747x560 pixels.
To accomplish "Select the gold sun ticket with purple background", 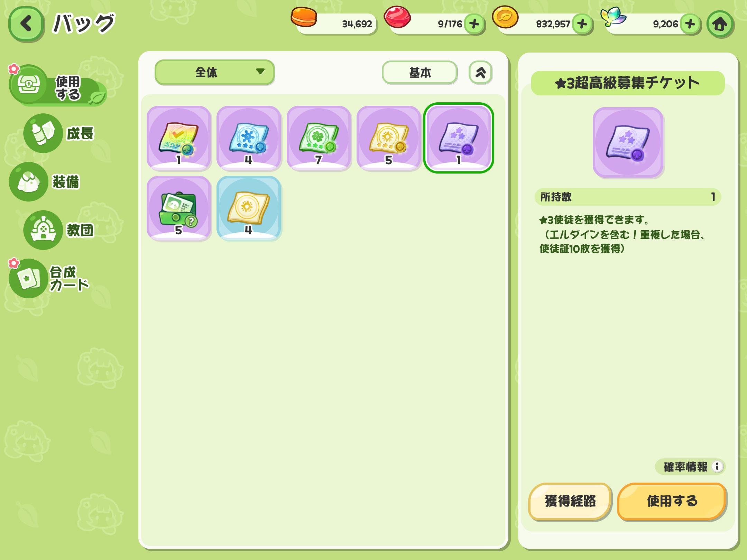I will coord(388,138).
